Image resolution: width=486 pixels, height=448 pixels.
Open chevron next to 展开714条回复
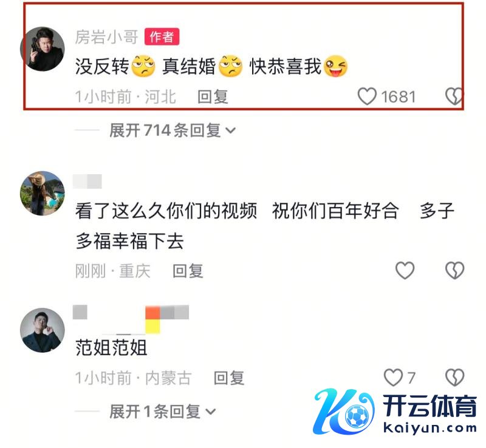(231, 131)
